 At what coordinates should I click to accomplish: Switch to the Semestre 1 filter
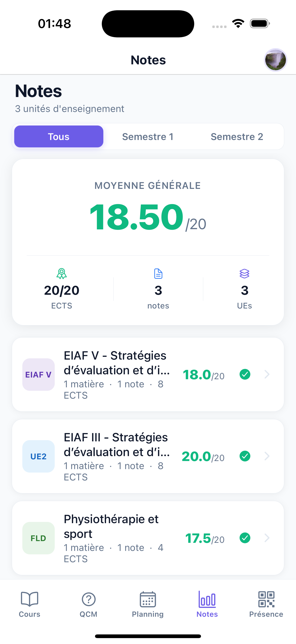point(148,137)
